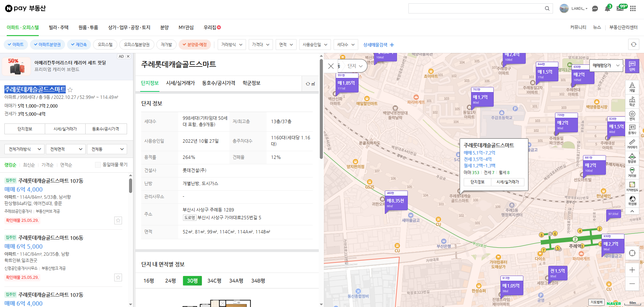Toggle the 오피스텔 filter chip
644x307 pixels.
(x=105, y=45)
